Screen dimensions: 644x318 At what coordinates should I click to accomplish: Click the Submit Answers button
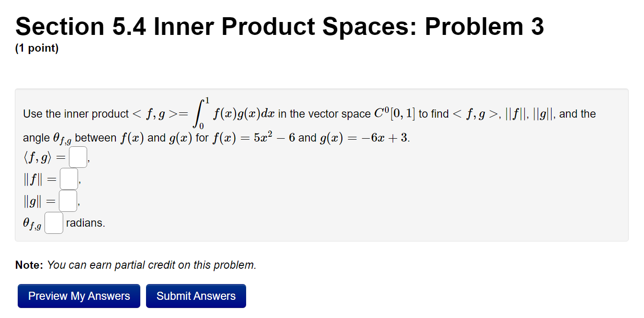(196, 296)
